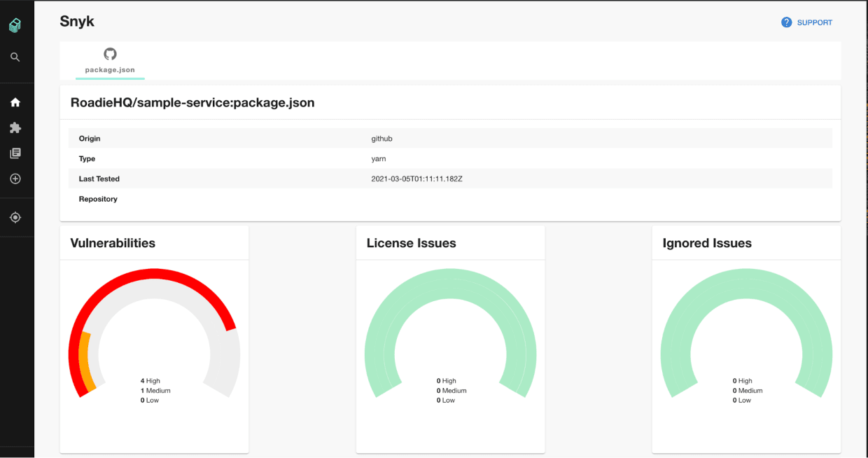Click the License Issues card heading
The width and height of the screenshot is (868, 458).
(x=411, y=243)
